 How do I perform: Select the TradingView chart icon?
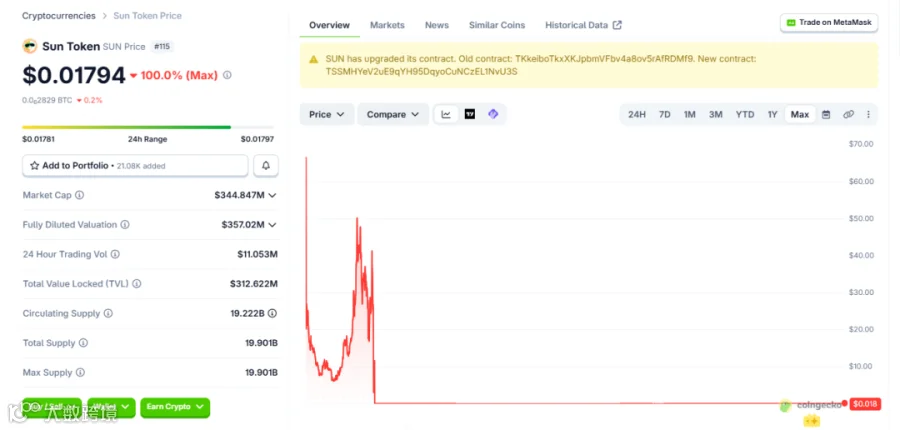click(x=470, y=114)
